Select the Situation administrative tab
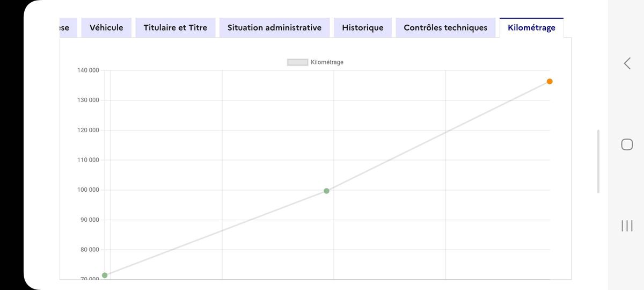The image size is (644, 290). tap(274, 28)
